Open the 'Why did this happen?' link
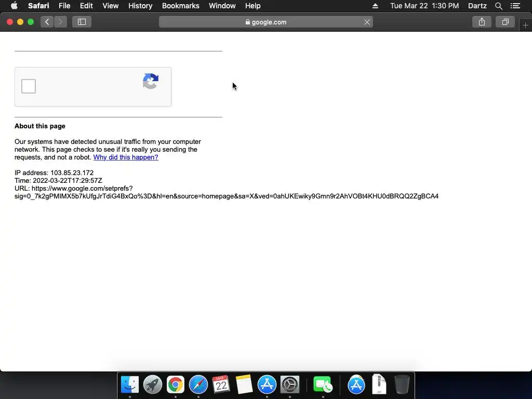The height and width of the screenshot is (399, 532). [126, 157]
